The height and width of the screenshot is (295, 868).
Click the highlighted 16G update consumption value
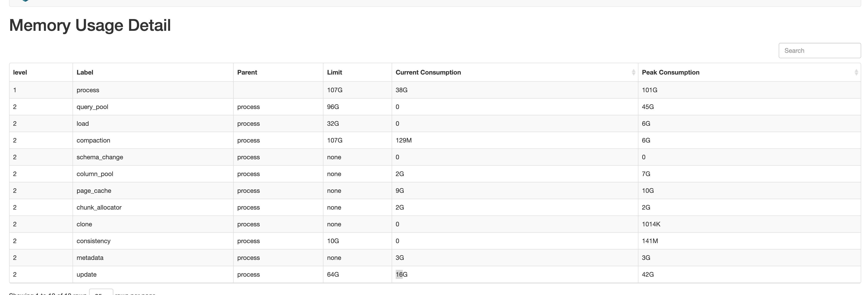(401, 274)
